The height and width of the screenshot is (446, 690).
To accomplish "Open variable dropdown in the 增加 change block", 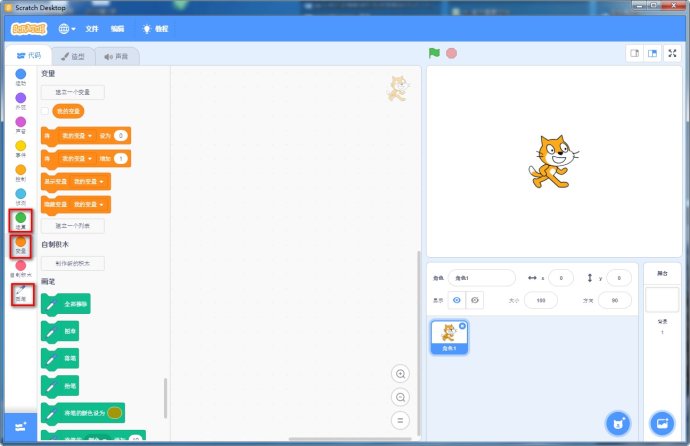I will click(x=77, y=159).
